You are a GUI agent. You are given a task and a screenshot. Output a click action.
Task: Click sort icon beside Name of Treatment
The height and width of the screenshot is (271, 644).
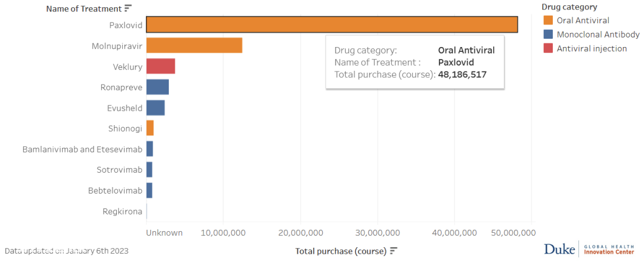(128, 8)
